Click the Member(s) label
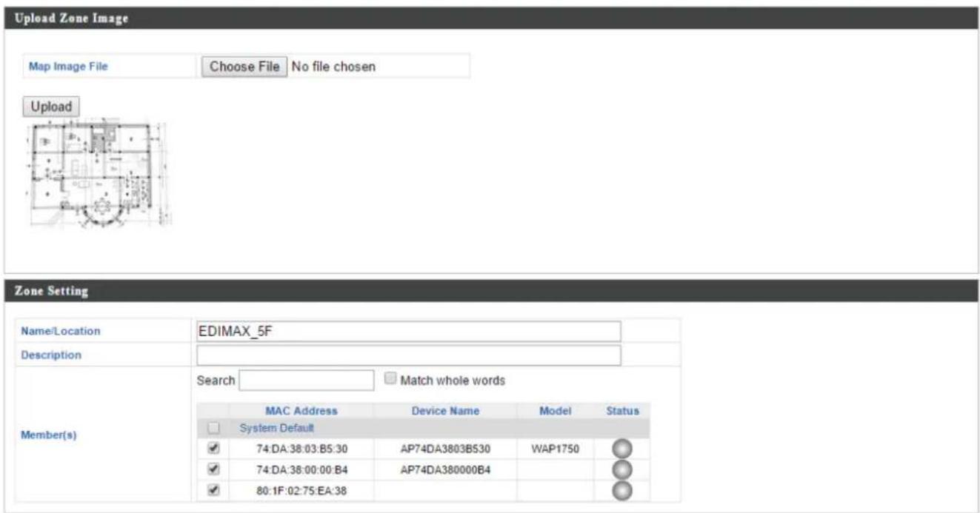The image size is (980, 513). (x=50, y=435)
